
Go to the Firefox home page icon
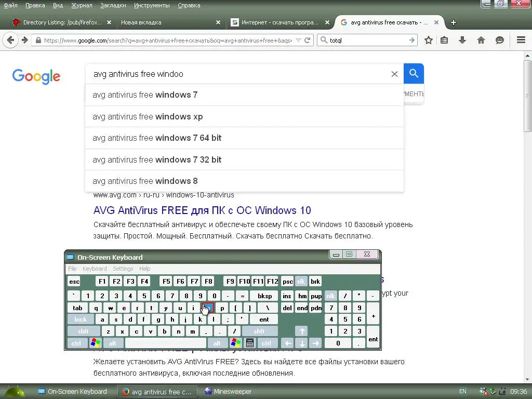tap(481, 40)
